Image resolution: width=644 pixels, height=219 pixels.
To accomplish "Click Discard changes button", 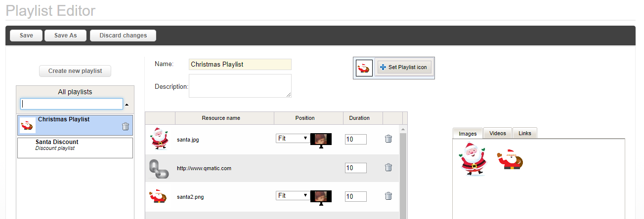I will [x=123, y=36].
